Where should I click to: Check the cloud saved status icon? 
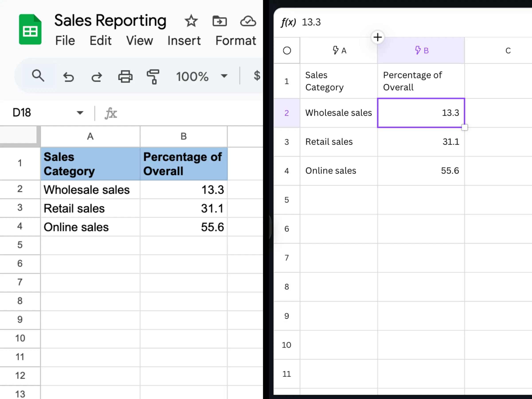click(x=248, y=21)
